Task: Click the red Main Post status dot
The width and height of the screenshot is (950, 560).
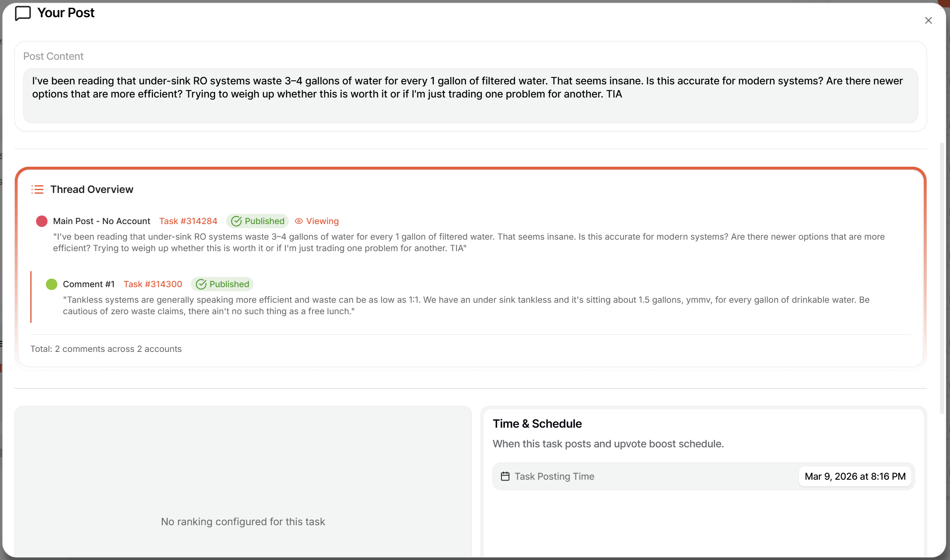Action: [x=42, y=221]
